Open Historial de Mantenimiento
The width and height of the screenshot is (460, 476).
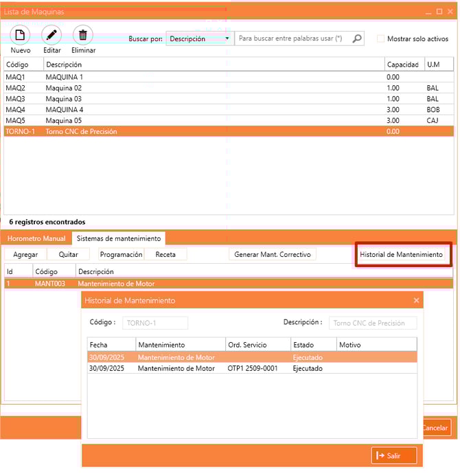[x=402, y=254]
